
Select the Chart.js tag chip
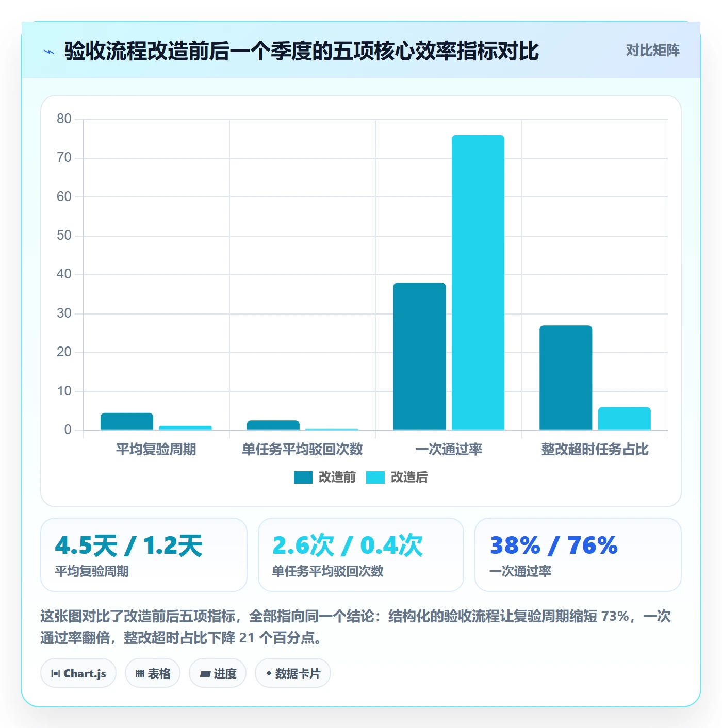[x=78, y=673]
